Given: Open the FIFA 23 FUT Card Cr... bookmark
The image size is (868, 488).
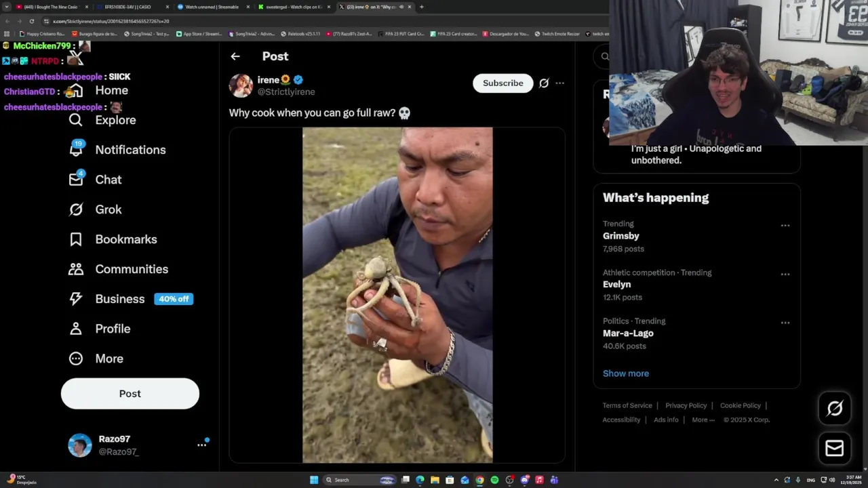Looking at the screenshot, I should click(401, 34).
